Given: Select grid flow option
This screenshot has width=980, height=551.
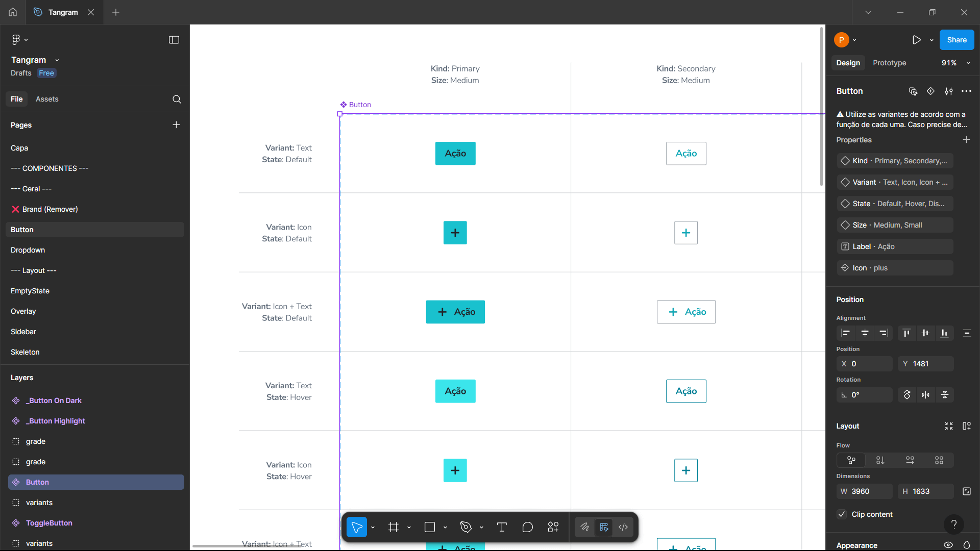Looking at the screenshot, I should tap(939, 460).
